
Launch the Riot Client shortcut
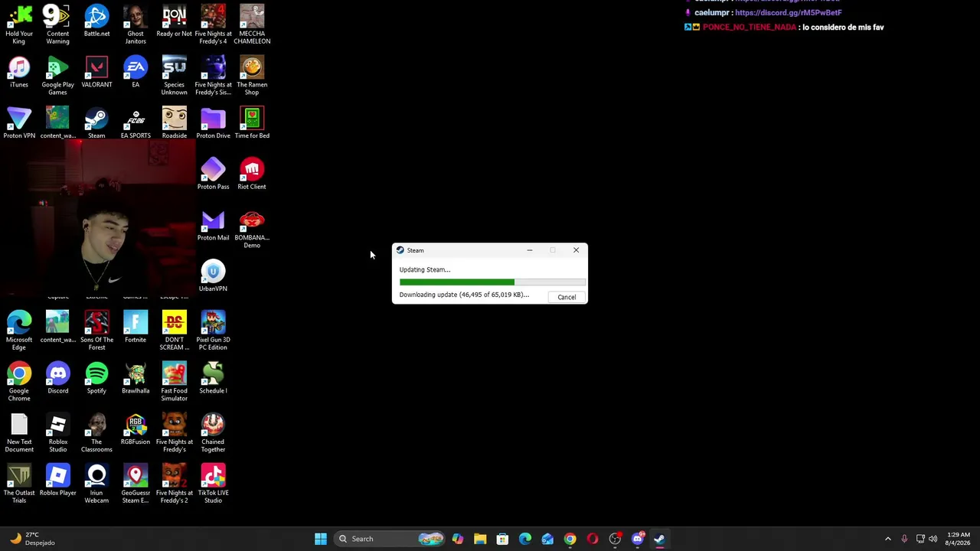coord(252,174)
